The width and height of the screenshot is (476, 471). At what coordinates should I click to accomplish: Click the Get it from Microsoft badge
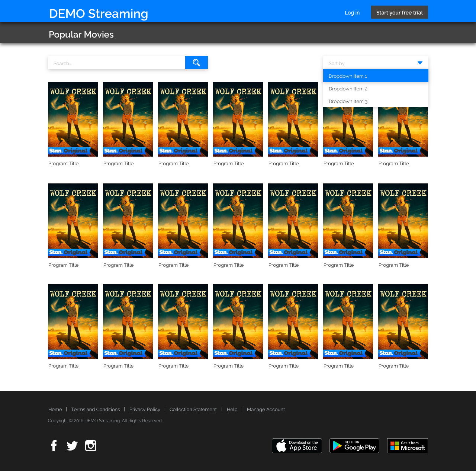(x=408, y=446)
